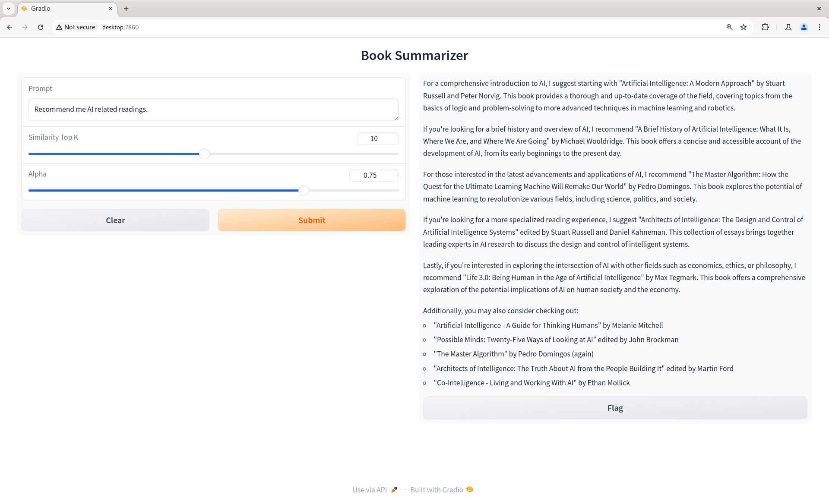This screenshot has width=829, height=504.
Task: Click the Chrome Labs flask icon
Action: [x=788, y=27]
